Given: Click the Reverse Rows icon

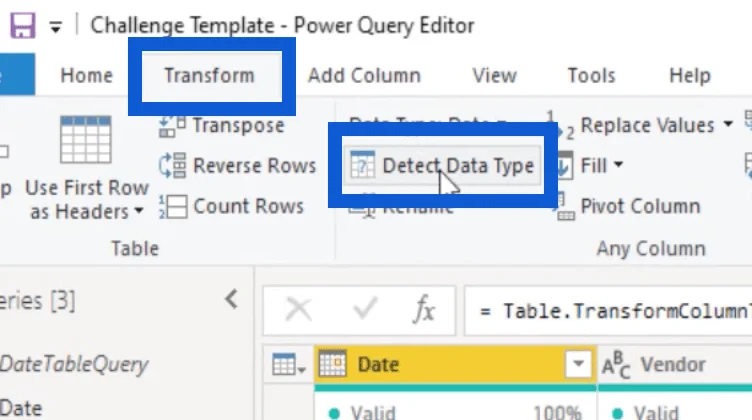Looking at the screenshot, I should click(172, 166).
